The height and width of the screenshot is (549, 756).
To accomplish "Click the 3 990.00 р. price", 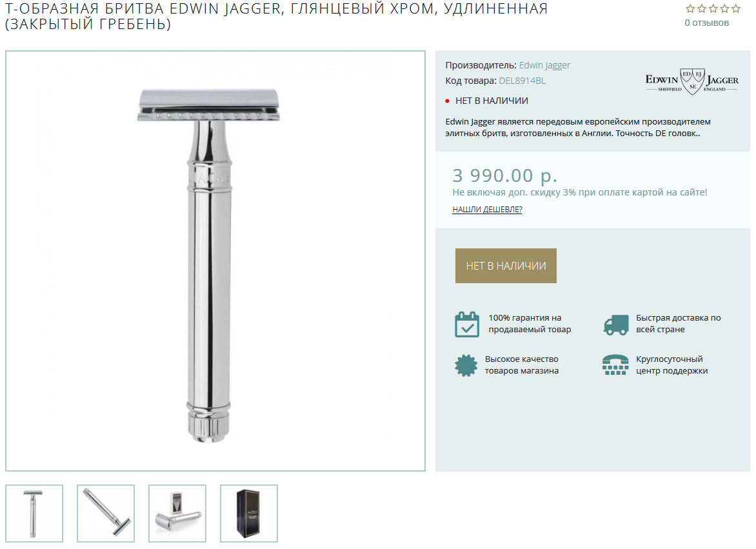I will (x=504, y=175).
